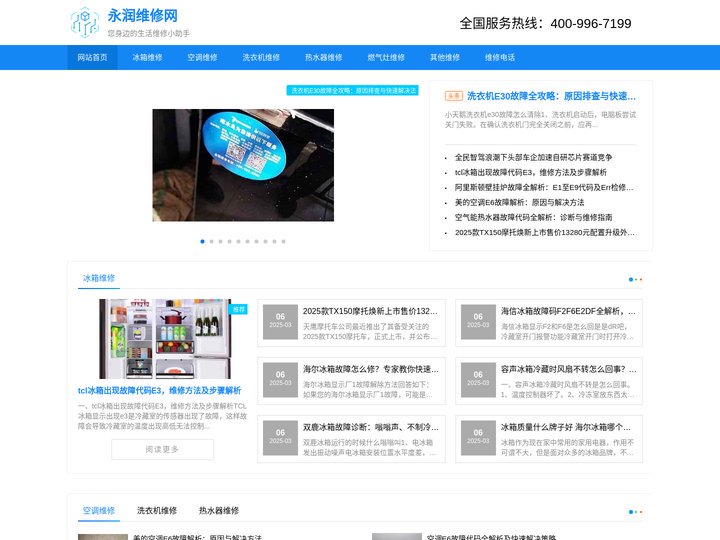Open card 双鹿冰箱故障诊断：嗡嗡声、不制冷
The width and height of the screenshot is (720, 540).
351,439
